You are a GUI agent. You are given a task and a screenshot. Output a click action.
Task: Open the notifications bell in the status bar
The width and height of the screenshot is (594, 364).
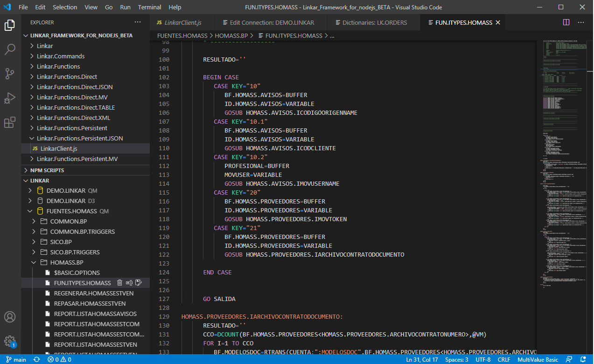(584, 359)
